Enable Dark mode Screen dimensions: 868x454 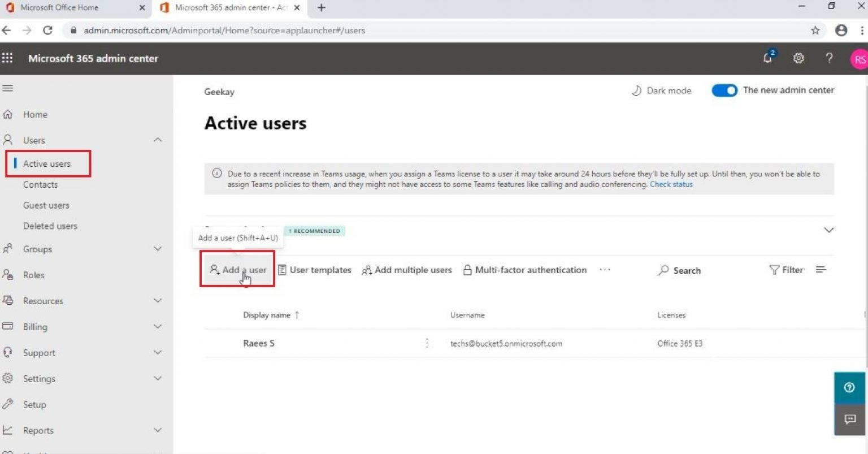tap(661, 90)
